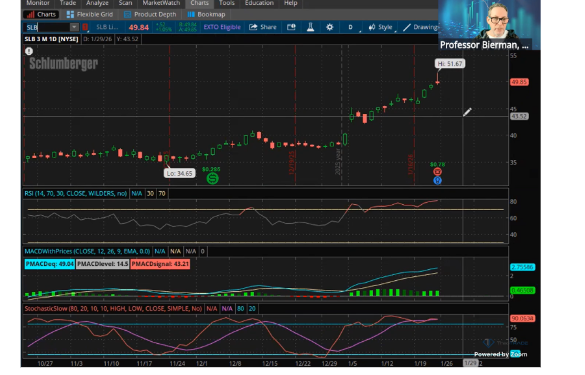Click the SLB symbol input field
585x375 pixels.
click(x=47, y=27)
